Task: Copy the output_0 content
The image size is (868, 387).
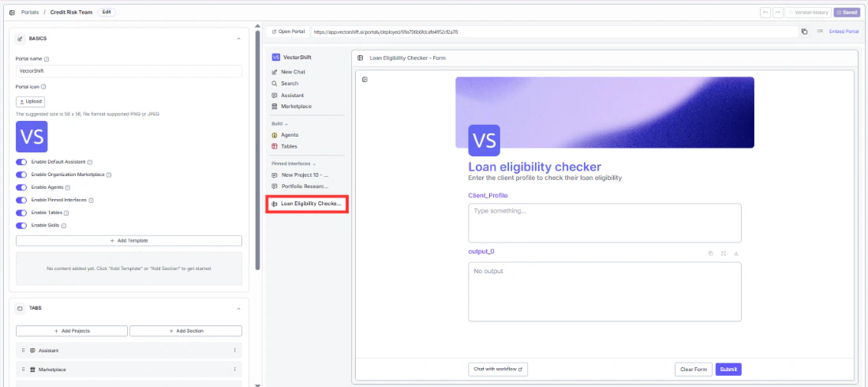Action: 711,254
